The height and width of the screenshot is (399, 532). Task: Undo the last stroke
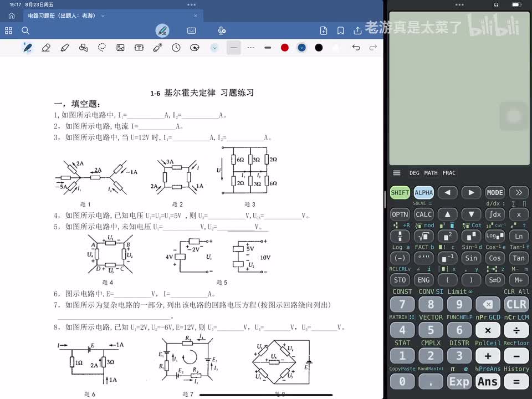tap(356, 48)
